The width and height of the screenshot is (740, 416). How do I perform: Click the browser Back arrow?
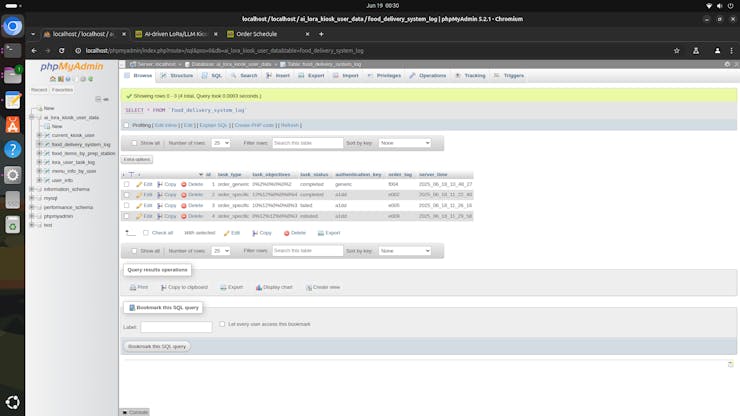[x=34, y=51]
